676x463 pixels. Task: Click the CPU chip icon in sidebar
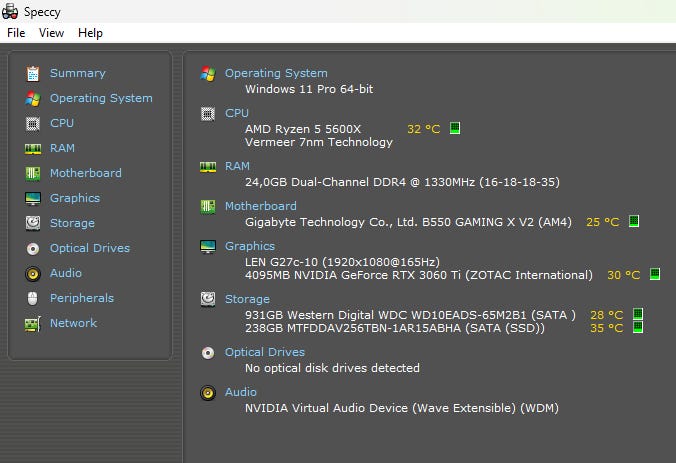(x=33, y=123)
